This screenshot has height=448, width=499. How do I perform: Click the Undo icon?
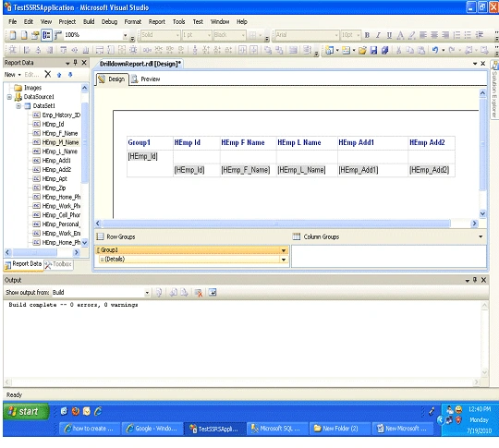(x=435, y=50)
